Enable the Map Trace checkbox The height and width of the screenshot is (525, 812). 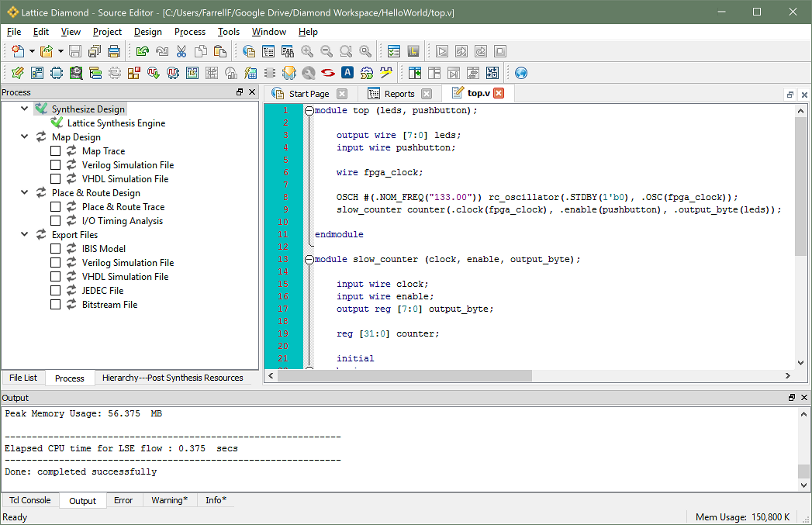[x=55, y=151]
